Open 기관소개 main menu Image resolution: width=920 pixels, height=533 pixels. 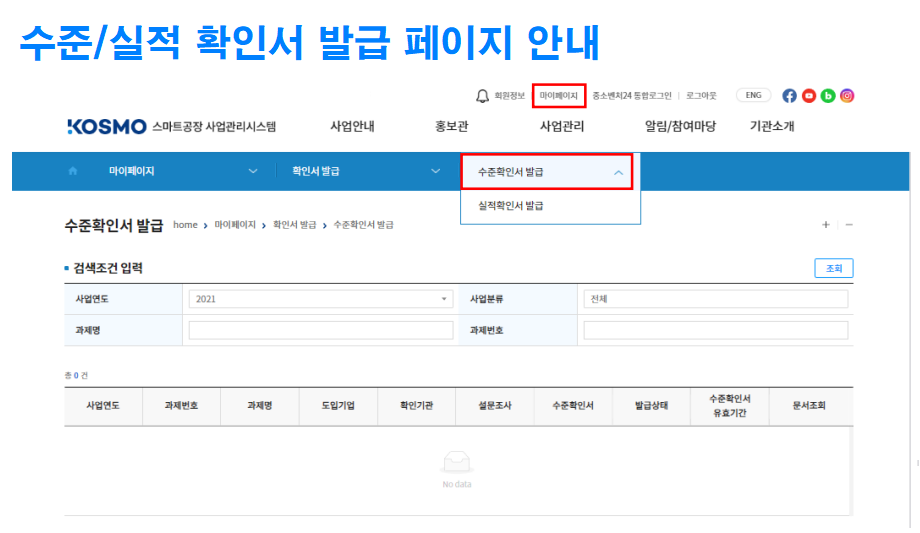click(x=772, y=126)
